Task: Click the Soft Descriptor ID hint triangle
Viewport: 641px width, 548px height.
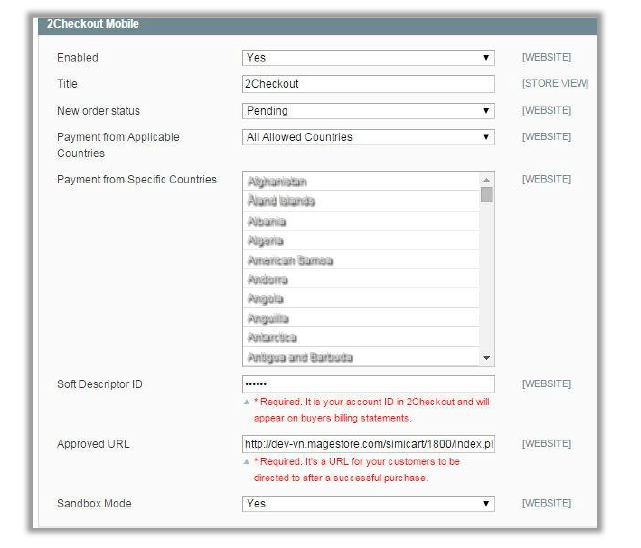Action: click(x=246, y=402)
